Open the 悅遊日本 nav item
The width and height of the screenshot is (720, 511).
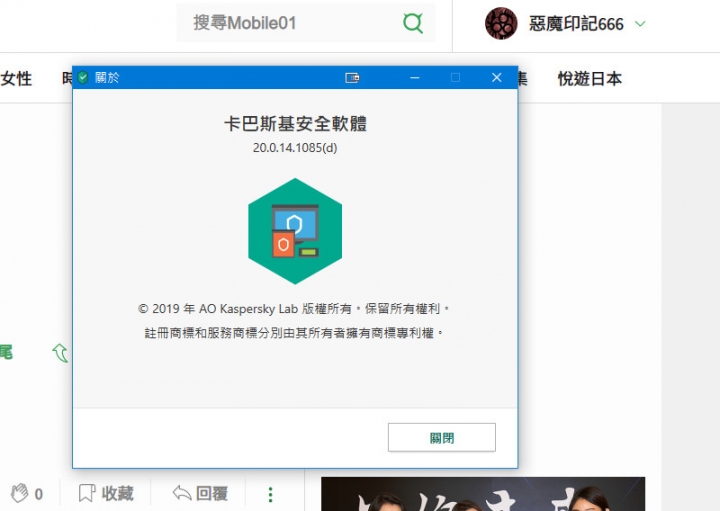tap(590, 79)
